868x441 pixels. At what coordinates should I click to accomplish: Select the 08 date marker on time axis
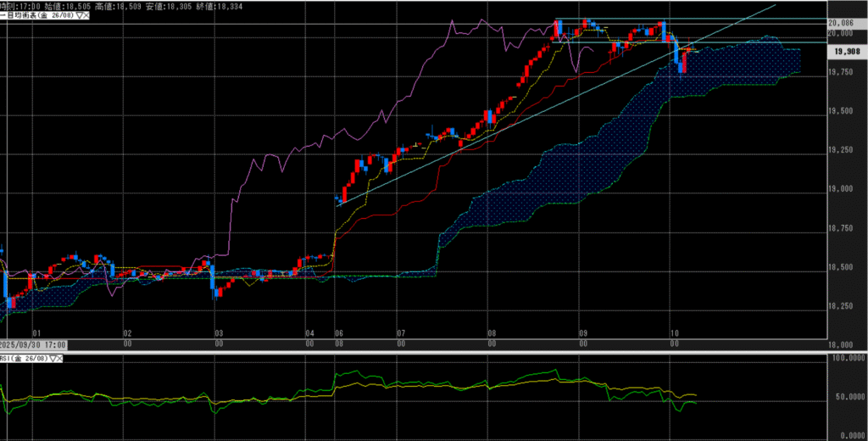coord(492,333)
